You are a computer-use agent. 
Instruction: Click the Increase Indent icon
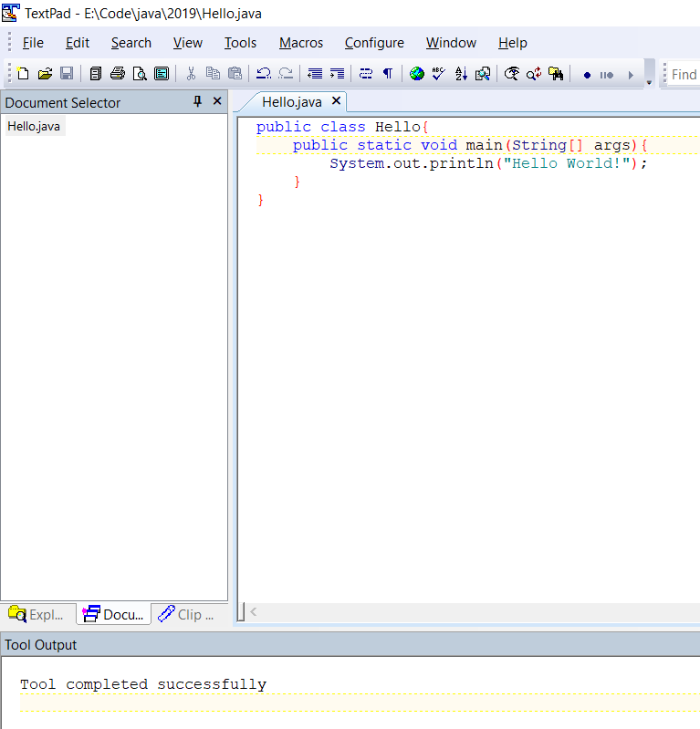(x=337, y=74)
